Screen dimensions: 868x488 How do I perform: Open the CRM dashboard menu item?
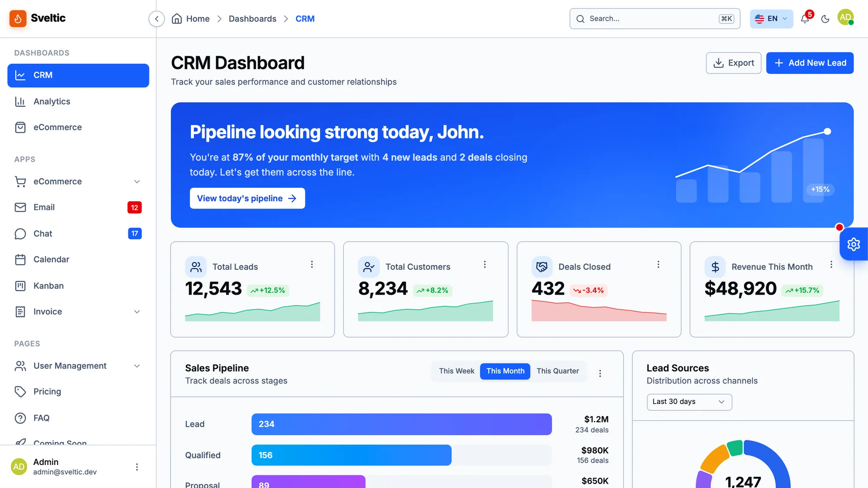tap(78, 75)
